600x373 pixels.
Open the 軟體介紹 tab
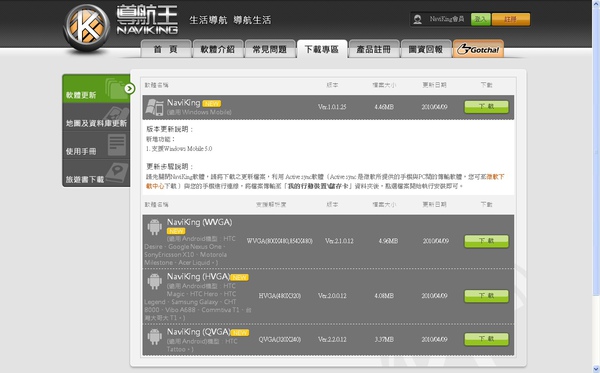coord(218,49)
